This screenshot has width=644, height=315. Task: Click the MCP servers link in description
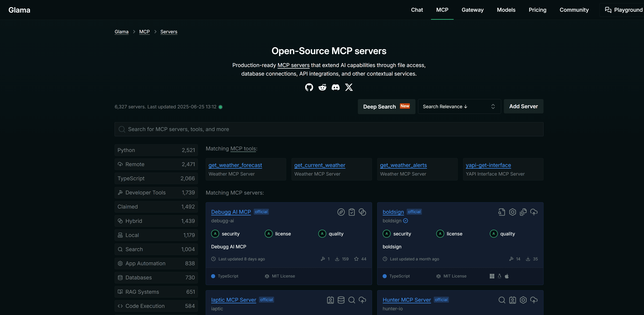pos(293,65)
